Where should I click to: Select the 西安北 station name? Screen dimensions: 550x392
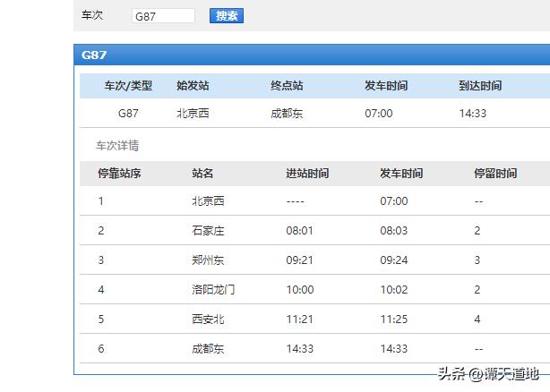(x=208, y=319)
